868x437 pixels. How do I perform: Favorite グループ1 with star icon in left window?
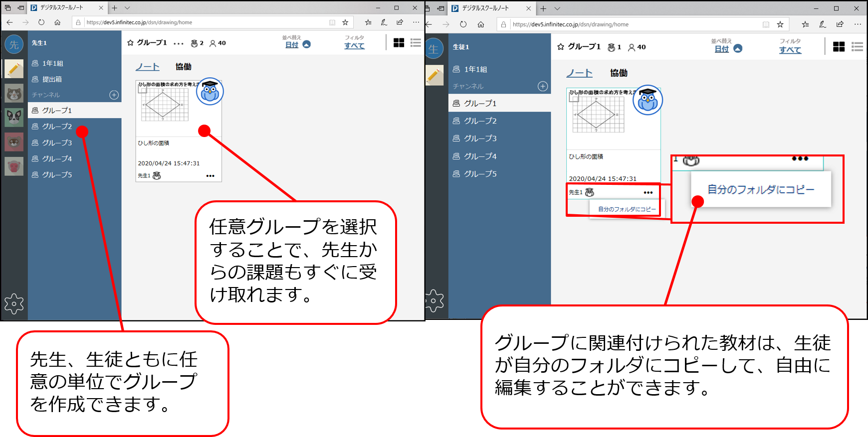click(131, 43)
